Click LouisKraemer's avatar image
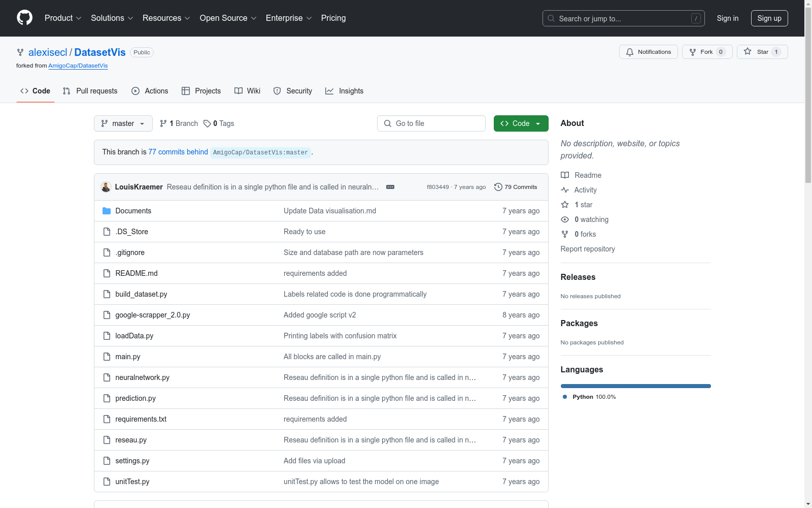This screenshot has height=508, width=812. click(x=106, y=187)
